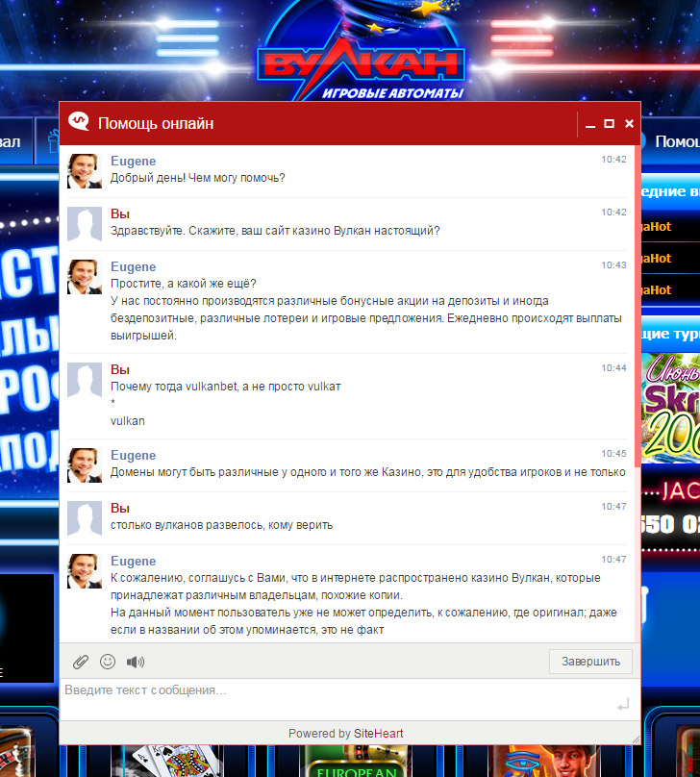700x777 pixels.
Task: Open the Book of Ra game thumbnail
Action: point(544,762)
